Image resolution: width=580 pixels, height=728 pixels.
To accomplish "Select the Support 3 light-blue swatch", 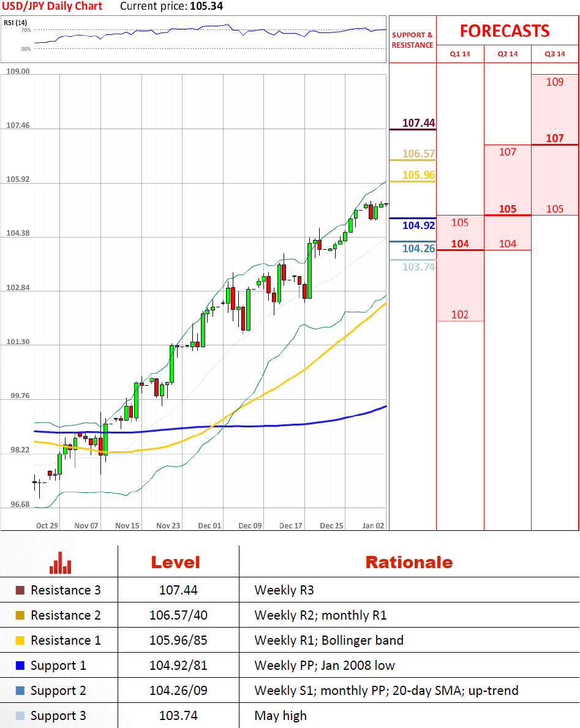I will click(x=20, y=716).
